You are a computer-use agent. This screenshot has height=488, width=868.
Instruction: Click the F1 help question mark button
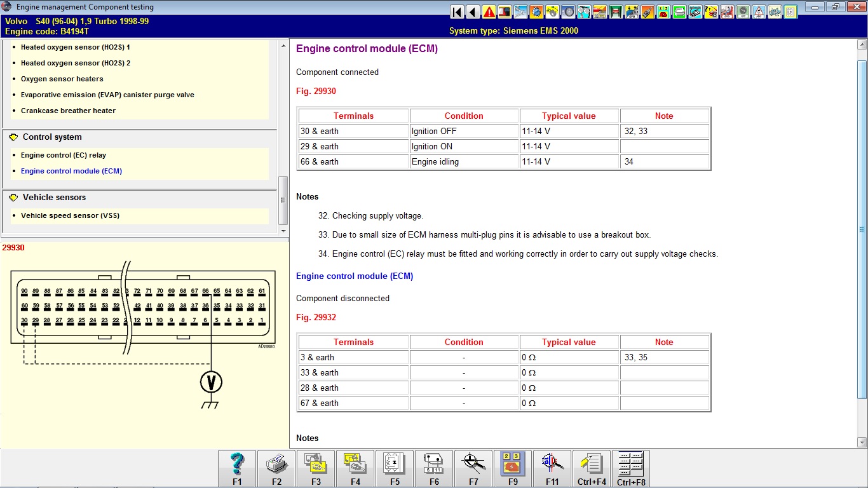pos(237,468)
